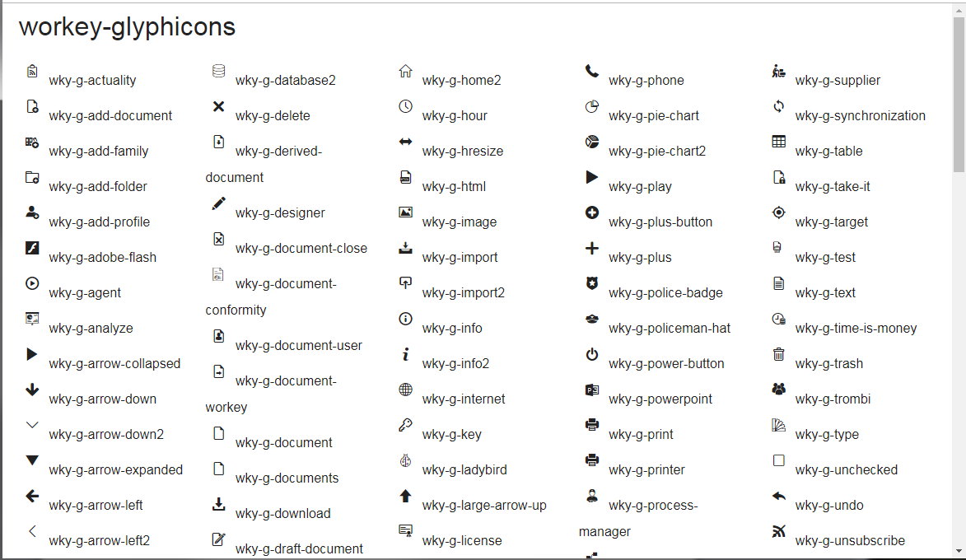Click the scrollbar down arrow
Image resolution: width=966 pixels, height=560 pixels.
tap(959, 551)
